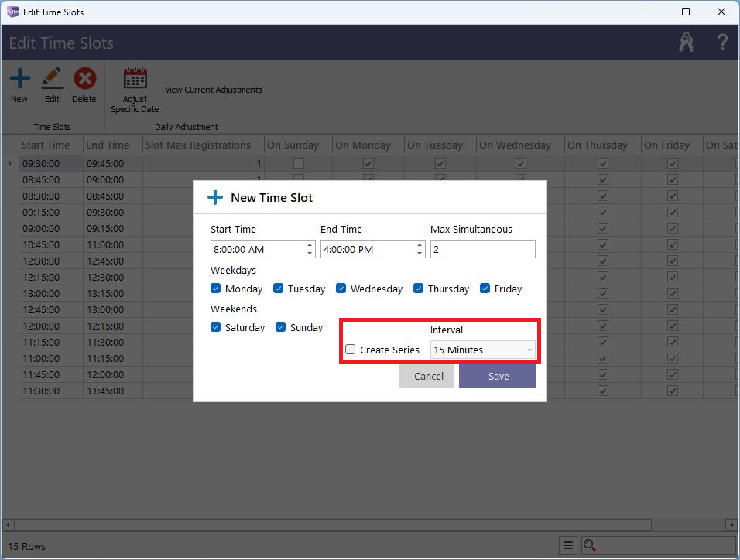Toggle On Thursday checkbox for 12:00:00 row
Screen dimensions: 740x560
pyautogui.click(x=603, y=326)
